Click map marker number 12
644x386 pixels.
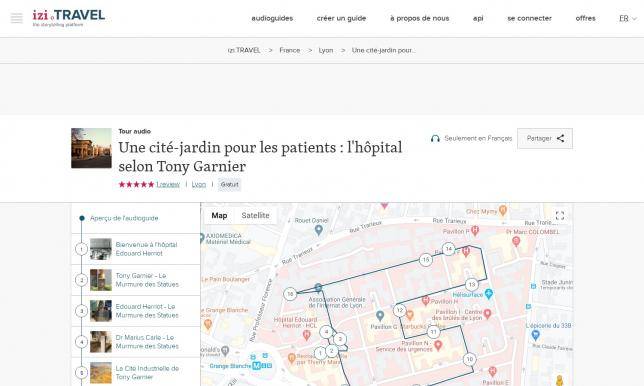[400, 310]
